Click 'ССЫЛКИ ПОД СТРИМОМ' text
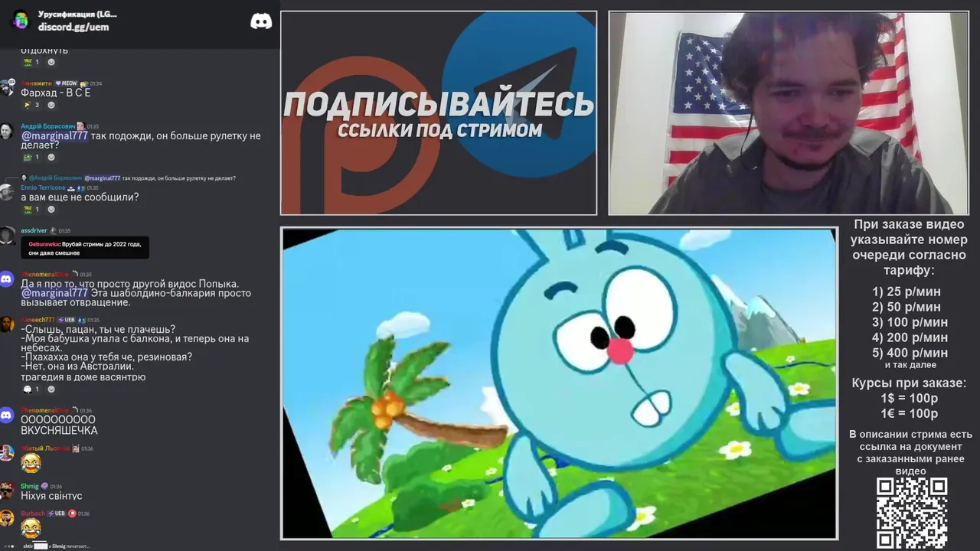Viewport: 980px width, 551px height. pyautogui.click(x=439, y=130)
